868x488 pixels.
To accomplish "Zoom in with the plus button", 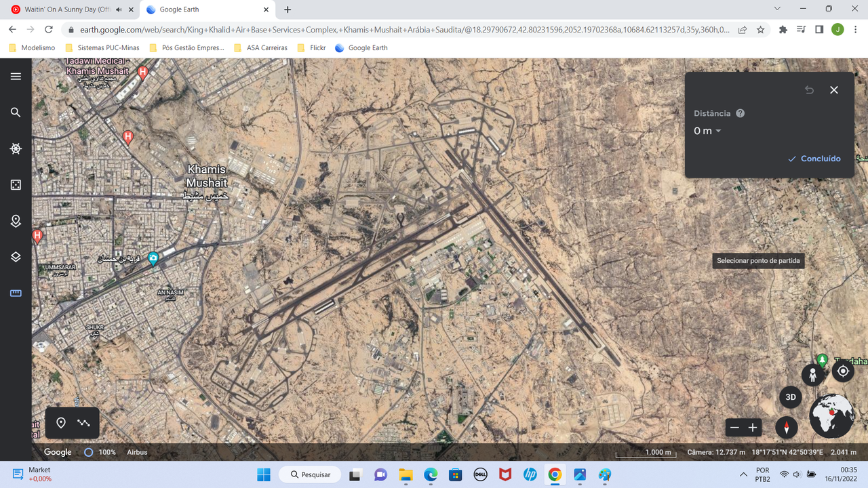I will click(x=753, y=428).
